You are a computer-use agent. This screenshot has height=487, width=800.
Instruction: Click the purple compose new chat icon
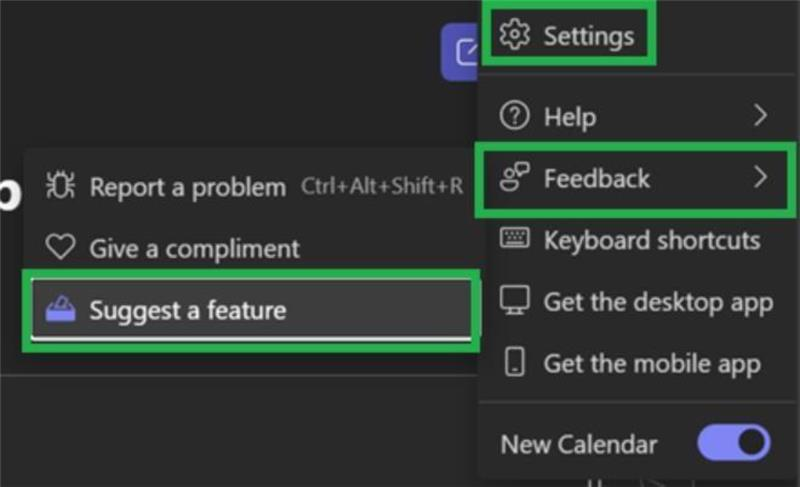click(x=460, y=52)
